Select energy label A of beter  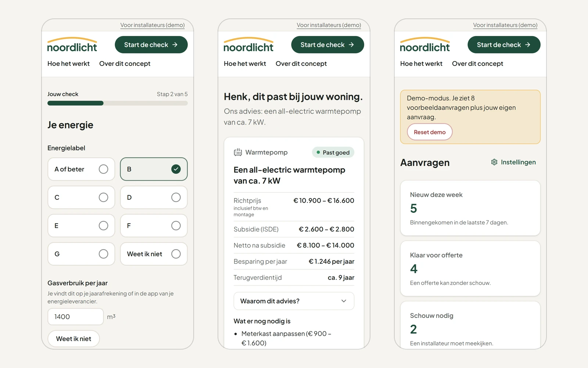[x=81, y=169]
